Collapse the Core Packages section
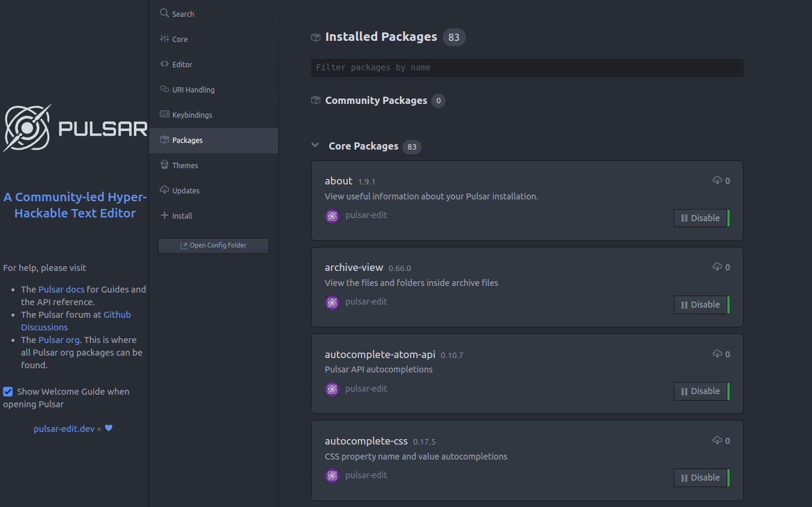812x507 pixels. [315, 145]
